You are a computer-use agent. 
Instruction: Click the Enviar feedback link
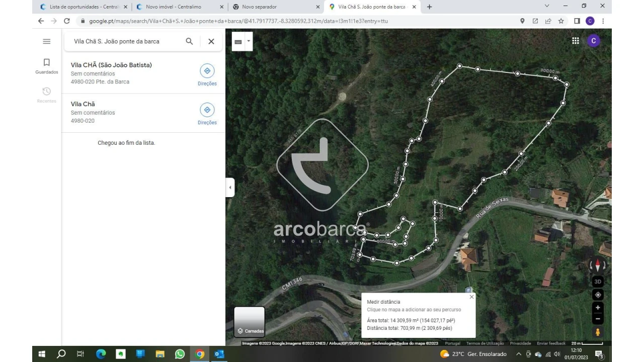pyautogui.click(x=551, y=343)
